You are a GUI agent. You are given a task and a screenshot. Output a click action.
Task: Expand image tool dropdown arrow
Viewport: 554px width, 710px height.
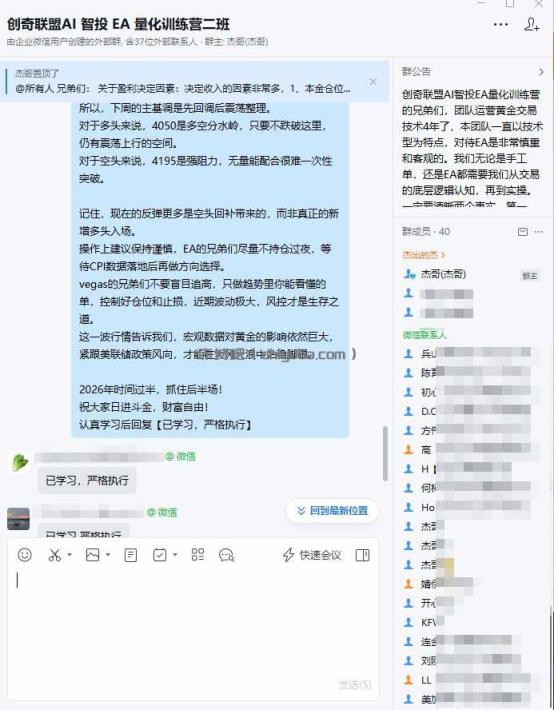tap(108, 555)
